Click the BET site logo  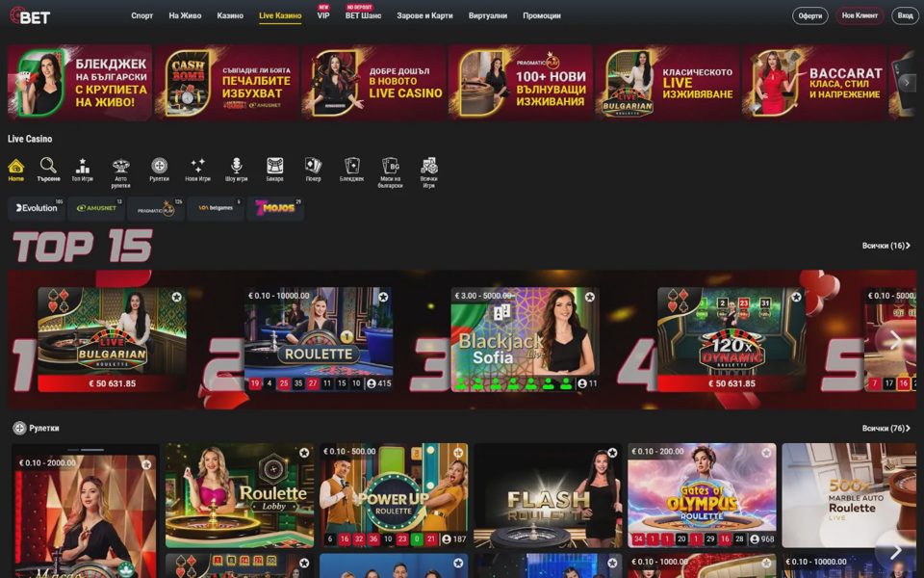coord(30,16)
